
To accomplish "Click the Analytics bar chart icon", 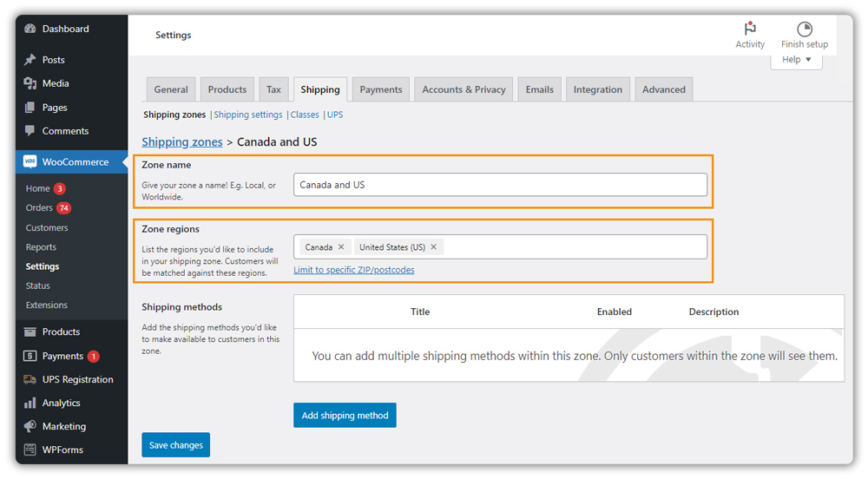I will click(30, 404).
